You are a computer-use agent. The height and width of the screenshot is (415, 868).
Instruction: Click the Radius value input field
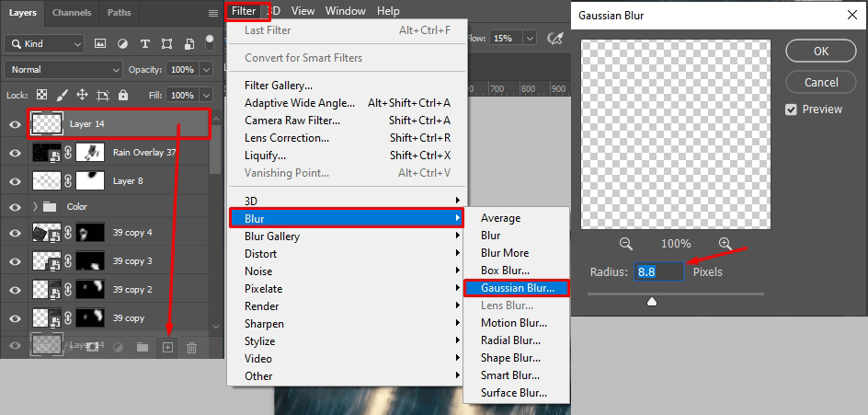pyautogui.click(x=658, y=272)
